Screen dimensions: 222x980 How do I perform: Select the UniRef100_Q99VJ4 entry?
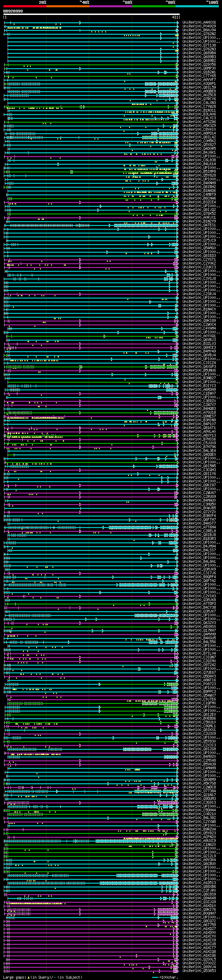pyautogui.click(x=199, y=967)
